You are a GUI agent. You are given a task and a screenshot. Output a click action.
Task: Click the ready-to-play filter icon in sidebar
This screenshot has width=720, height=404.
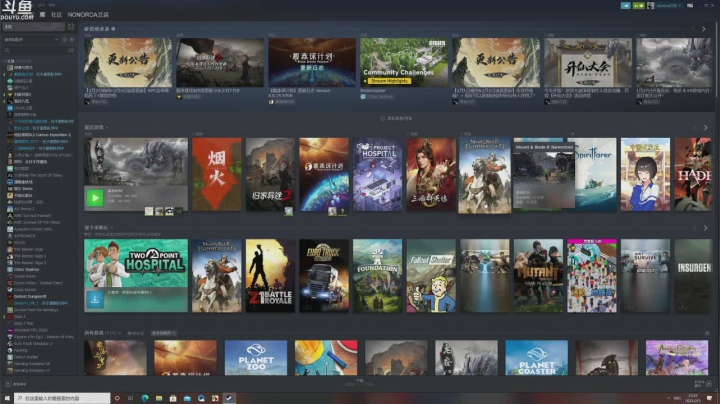coord(72,40)
